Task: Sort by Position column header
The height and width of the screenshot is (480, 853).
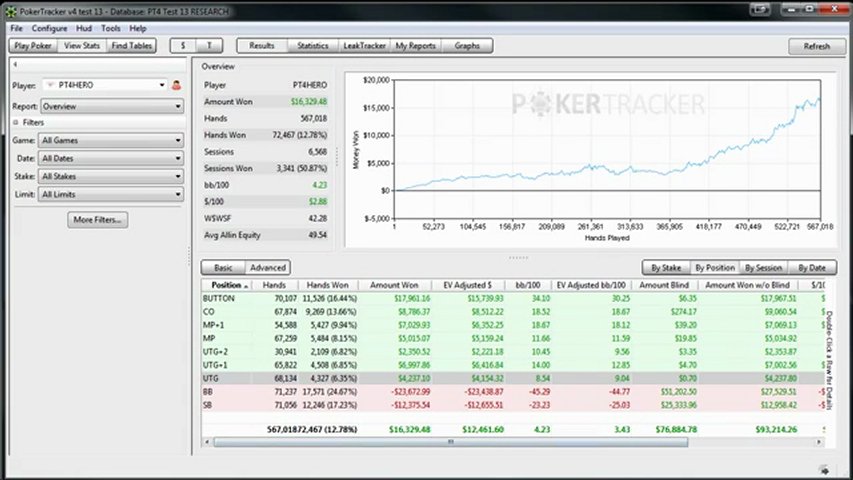Action: point(227,285)
